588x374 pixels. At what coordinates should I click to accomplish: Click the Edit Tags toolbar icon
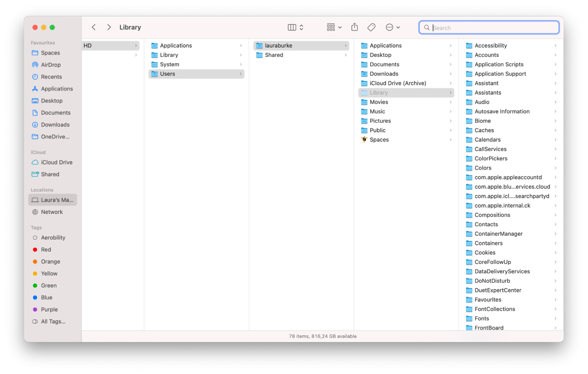[371, 27]
